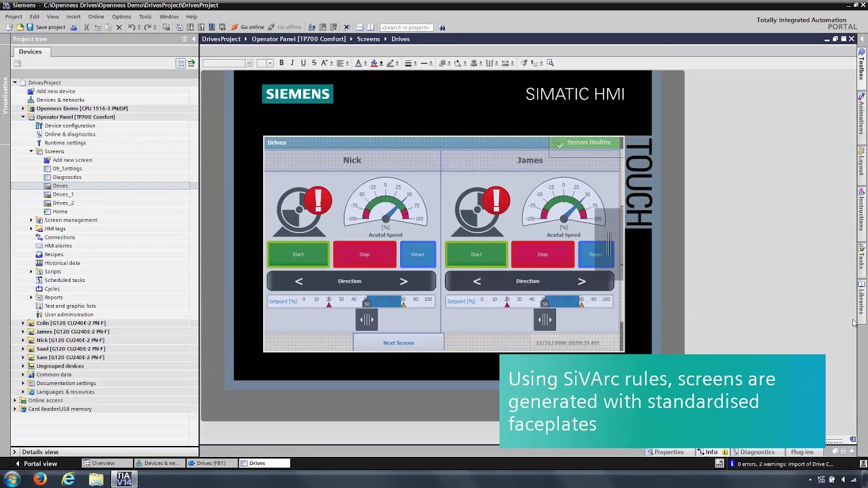Collapse the DrivesProject tree node
Viewport: 868px width, 488px height.
pos(14,83)
